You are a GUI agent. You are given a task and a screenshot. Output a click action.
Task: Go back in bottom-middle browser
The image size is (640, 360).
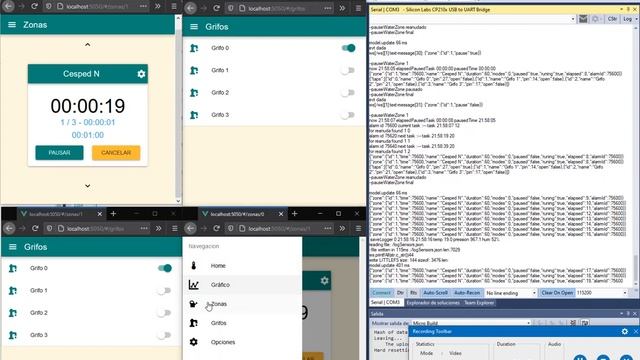(190, 229)
